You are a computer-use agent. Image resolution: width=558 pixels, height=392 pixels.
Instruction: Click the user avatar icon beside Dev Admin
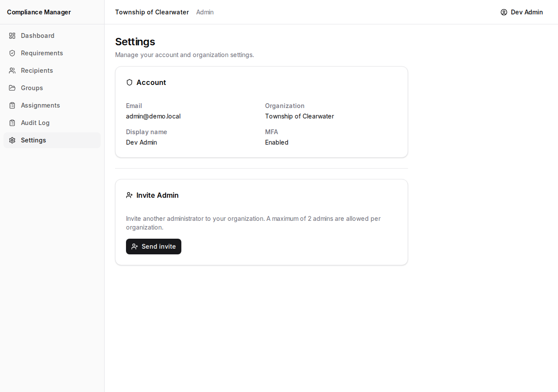(x=504, y=12)
